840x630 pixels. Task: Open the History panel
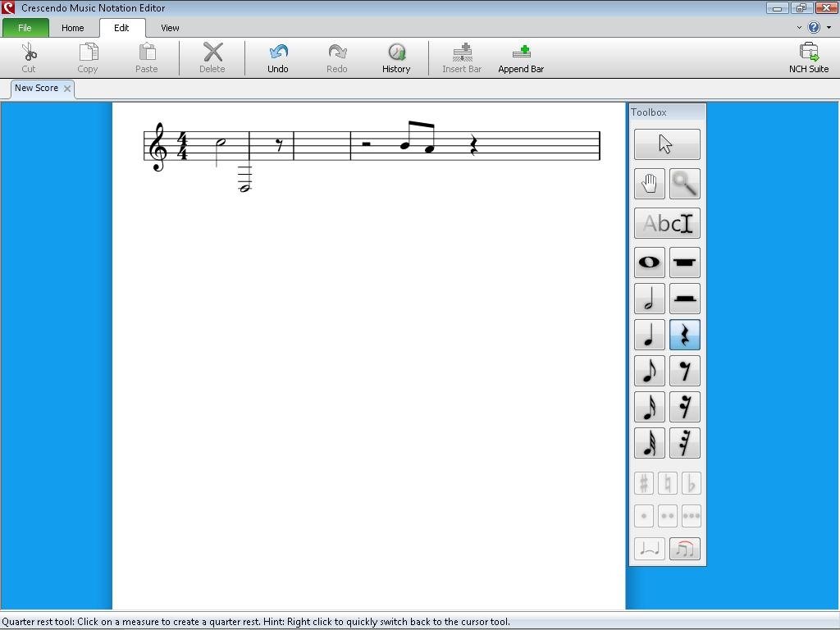pos(396,58)
